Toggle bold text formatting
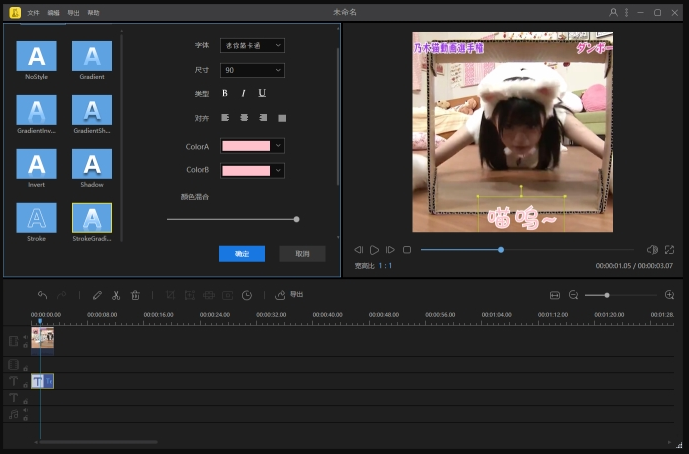 [x=225, y=93]
